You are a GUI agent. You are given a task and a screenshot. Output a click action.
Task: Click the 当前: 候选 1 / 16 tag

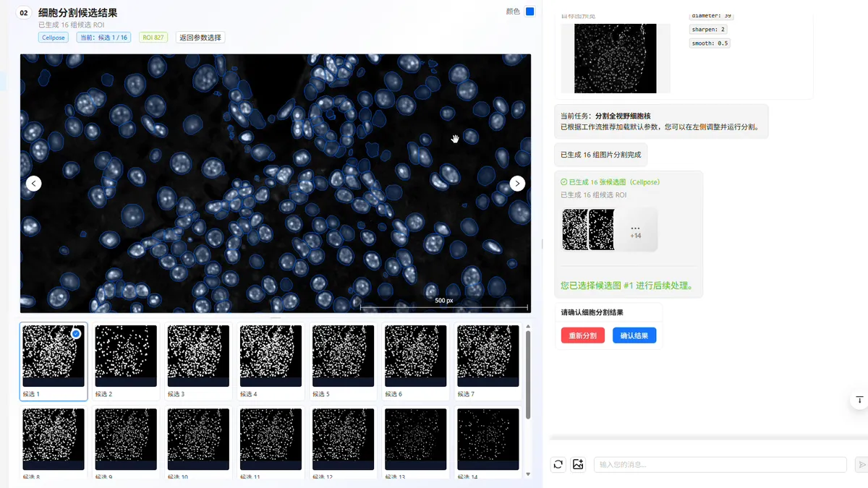(x=103, y=37)
